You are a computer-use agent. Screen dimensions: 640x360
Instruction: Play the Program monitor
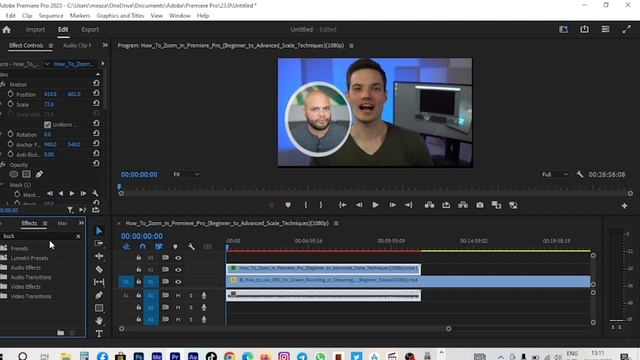pyautogui.click(x=375, y=205)
